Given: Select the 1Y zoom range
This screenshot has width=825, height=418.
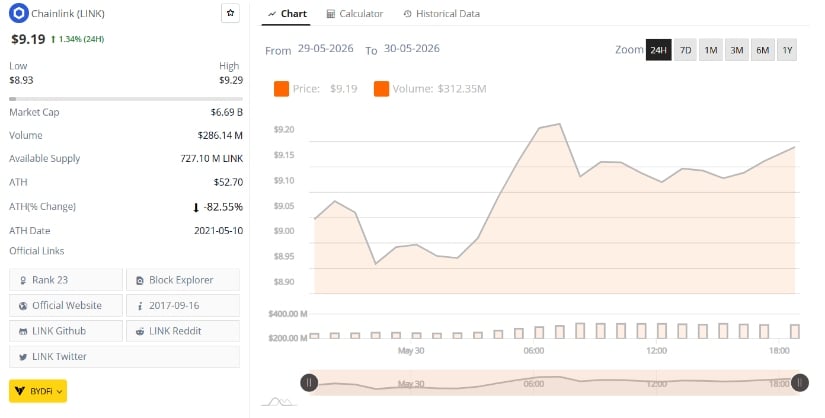Looking at the screenshot, I should [787, 50].
